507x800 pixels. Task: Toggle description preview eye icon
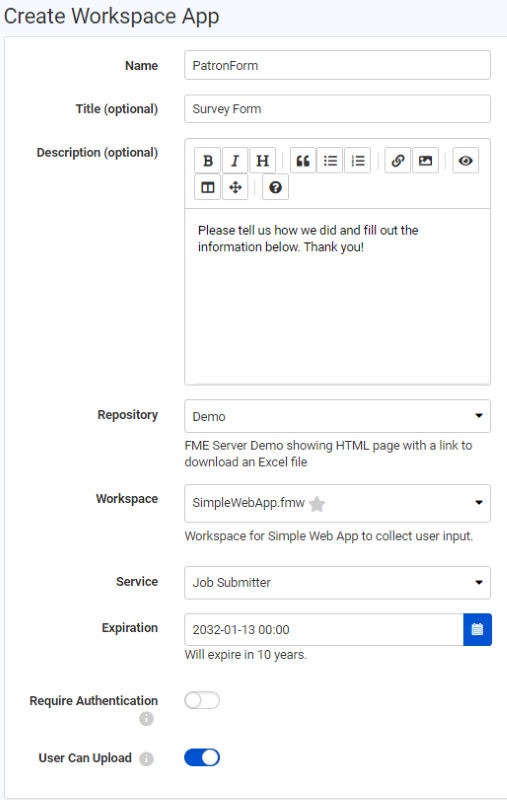(465, 161)
